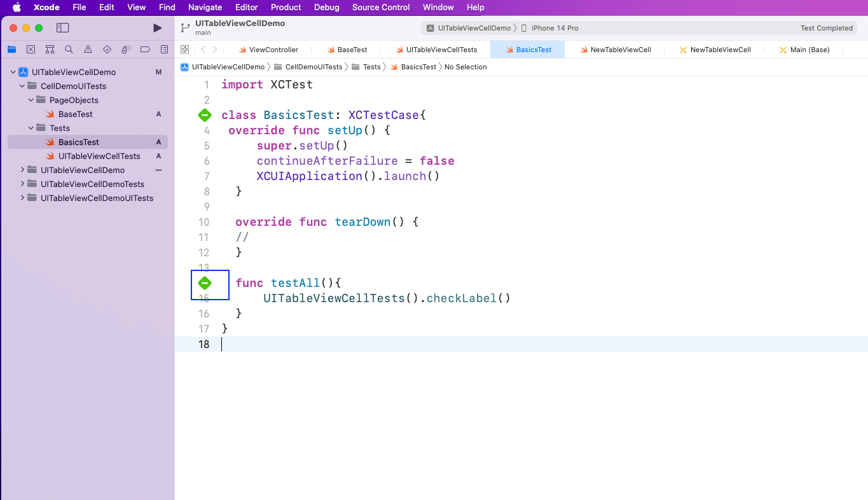868x500 pixels.
Task: Switch to the ViewController tab
Action: pyautogui.click(x=273, y=50)
